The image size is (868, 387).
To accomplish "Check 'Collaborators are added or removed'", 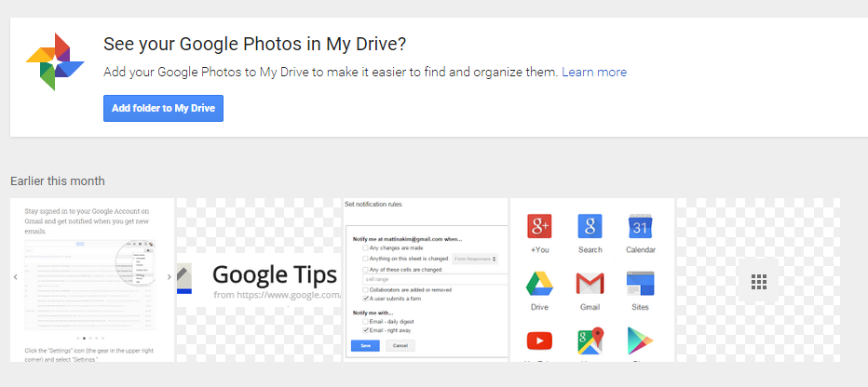I will 365,289.
